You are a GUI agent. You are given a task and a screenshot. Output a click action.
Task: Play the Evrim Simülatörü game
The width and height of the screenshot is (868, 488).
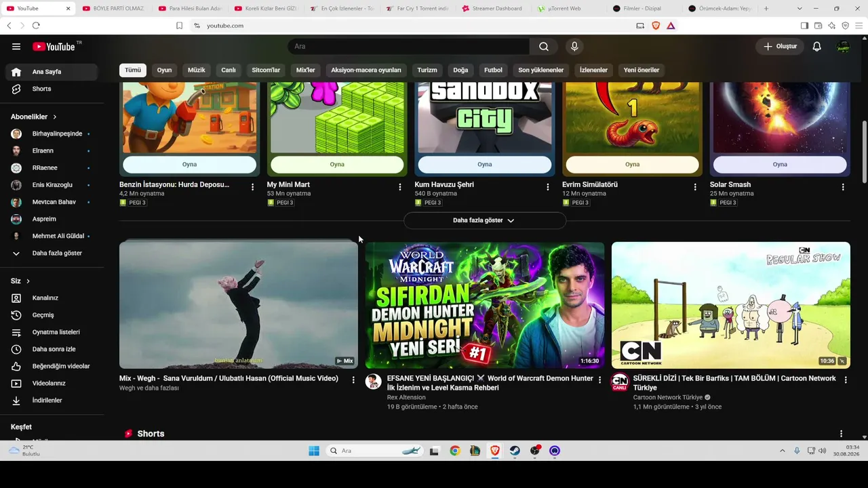[632, 165]
